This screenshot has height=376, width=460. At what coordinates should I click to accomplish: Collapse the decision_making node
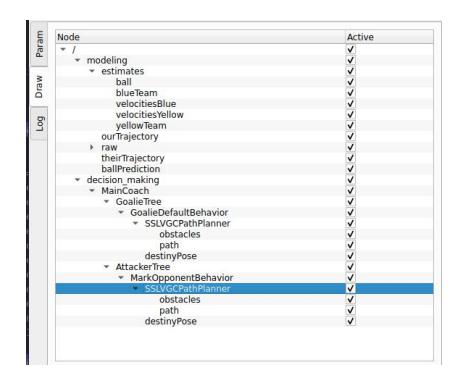click(78, 180)
